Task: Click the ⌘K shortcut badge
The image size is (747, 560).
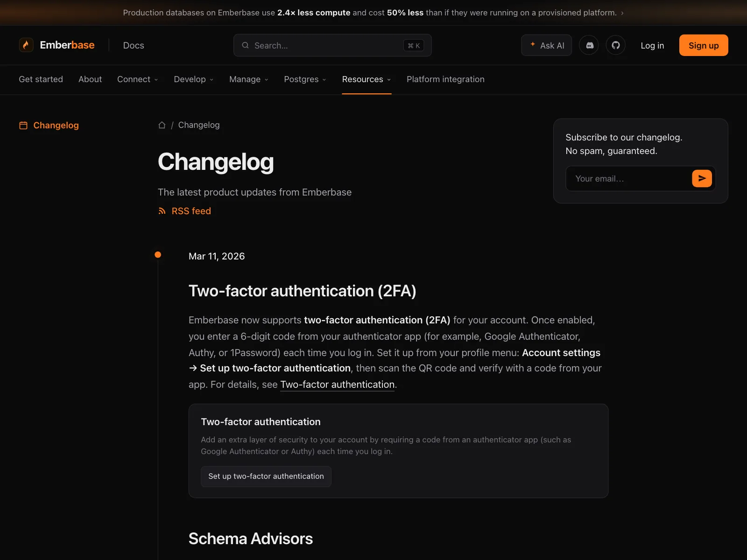Action: [414, 45]
